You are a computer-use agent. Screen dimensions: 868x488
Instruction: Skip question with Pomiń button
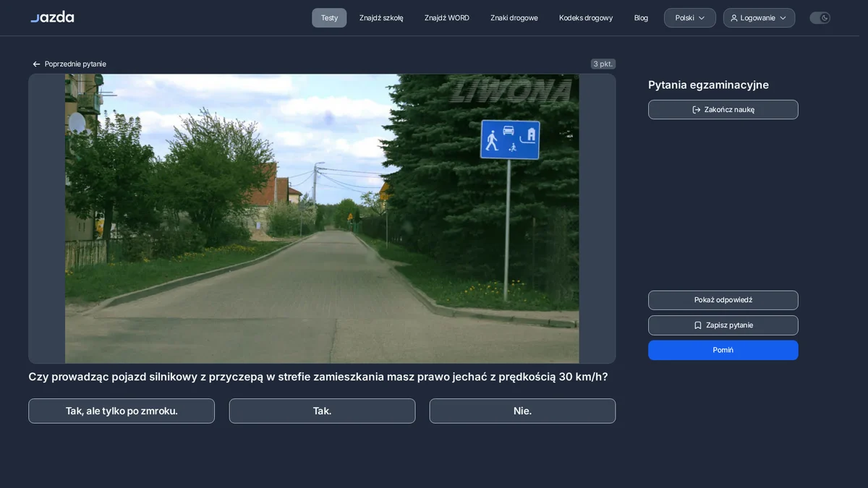[x=723, y=350]
